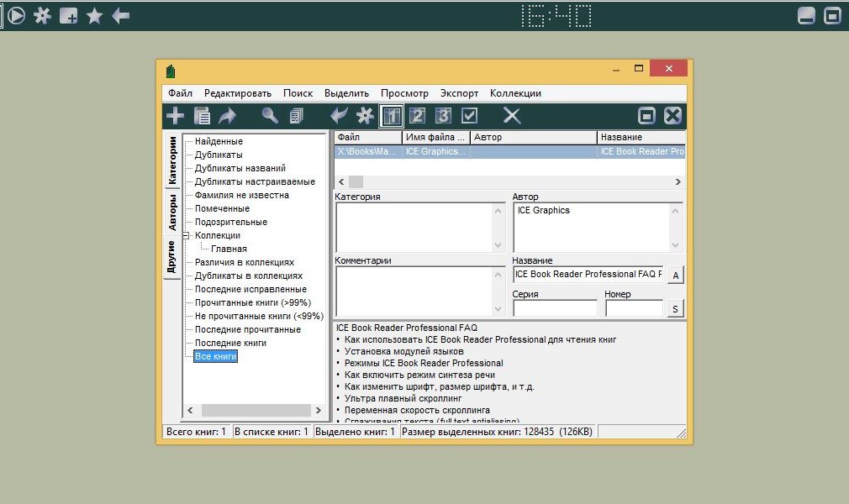Switch to view mode 3
This screenshot has height=504, width=849.
click(443, 116)
